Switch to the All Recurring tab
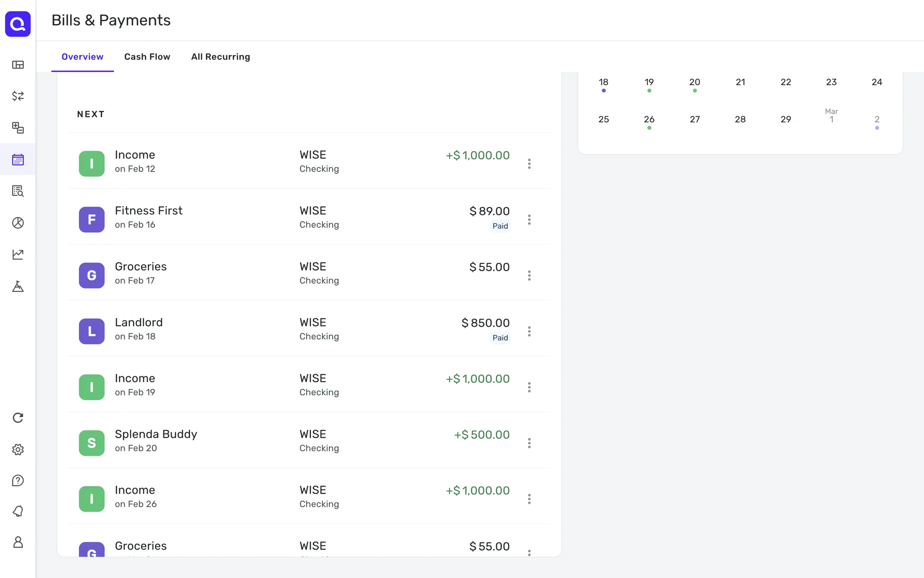 [x=220, y=57]
